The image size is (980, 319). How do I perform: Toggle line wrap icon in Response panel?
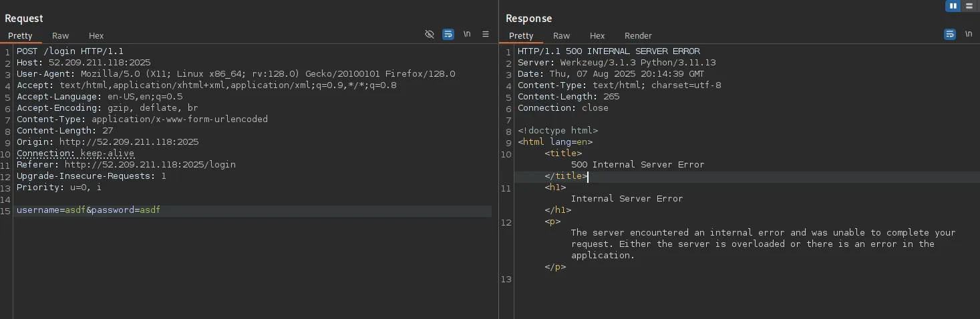(x=949, y=35)
